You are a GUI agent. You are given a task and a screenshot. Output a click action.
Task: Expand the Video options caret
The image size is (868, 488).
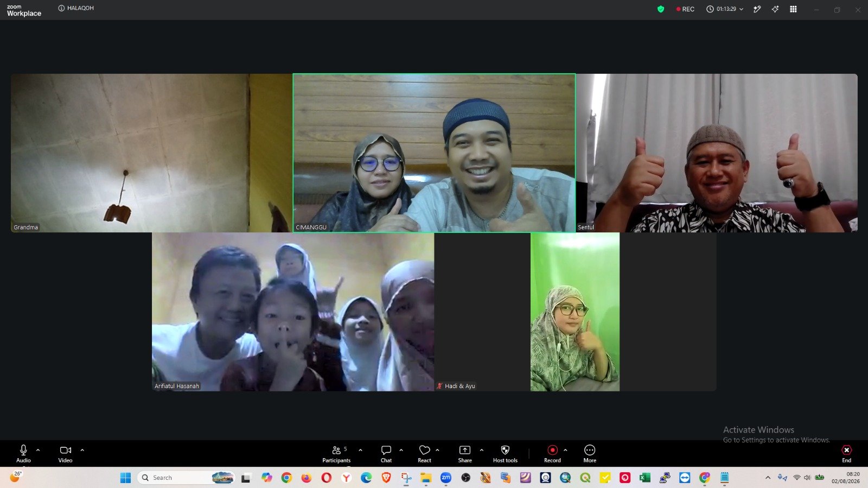(x=82, y=450)
